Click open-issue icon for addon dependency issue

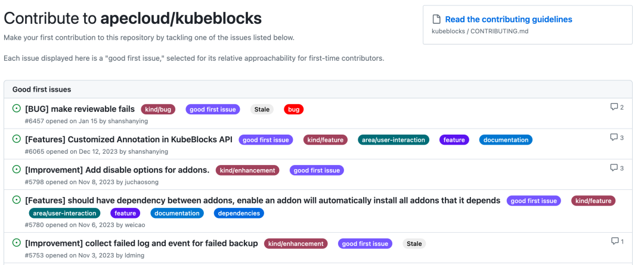point(17,200)
